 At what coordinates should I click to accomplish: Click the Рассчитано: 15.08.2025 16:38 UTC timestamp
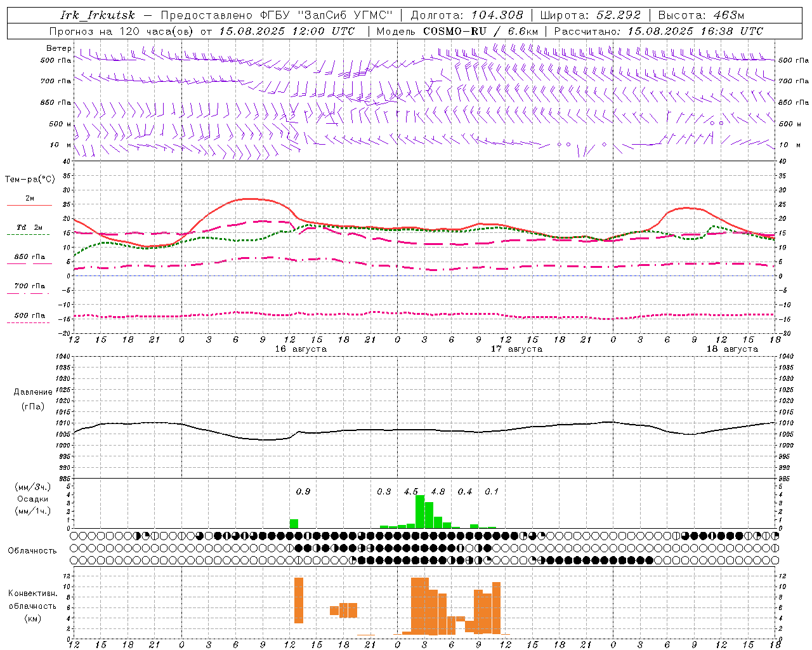coord(658,31)
